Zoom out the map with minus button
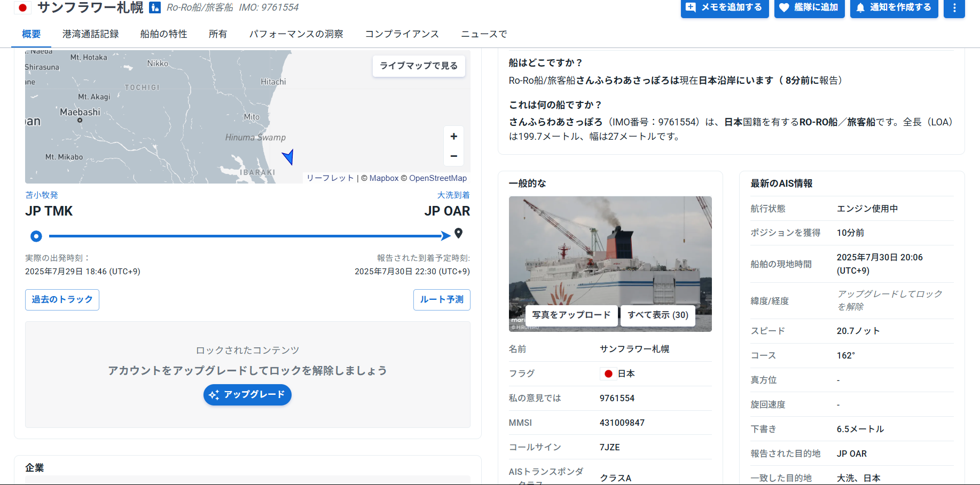Screen dimensions: 980x485 (x=453, y=156)
